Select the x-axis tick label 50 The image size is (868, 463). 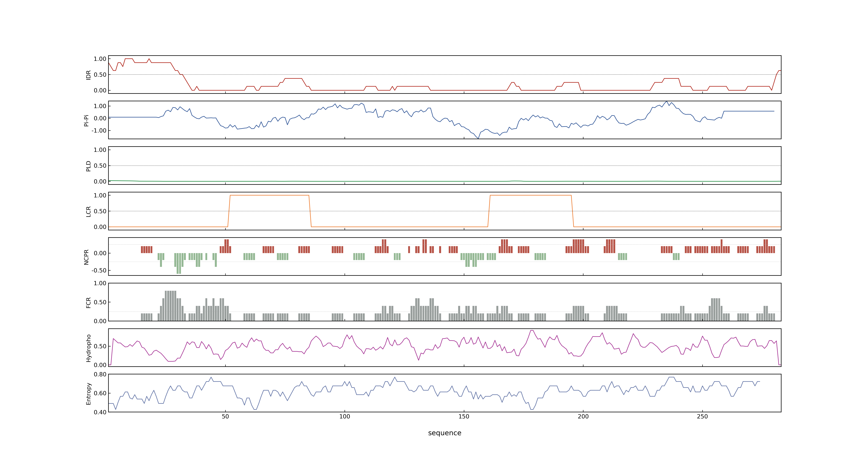pyautogui.click(x=225, y=416)
